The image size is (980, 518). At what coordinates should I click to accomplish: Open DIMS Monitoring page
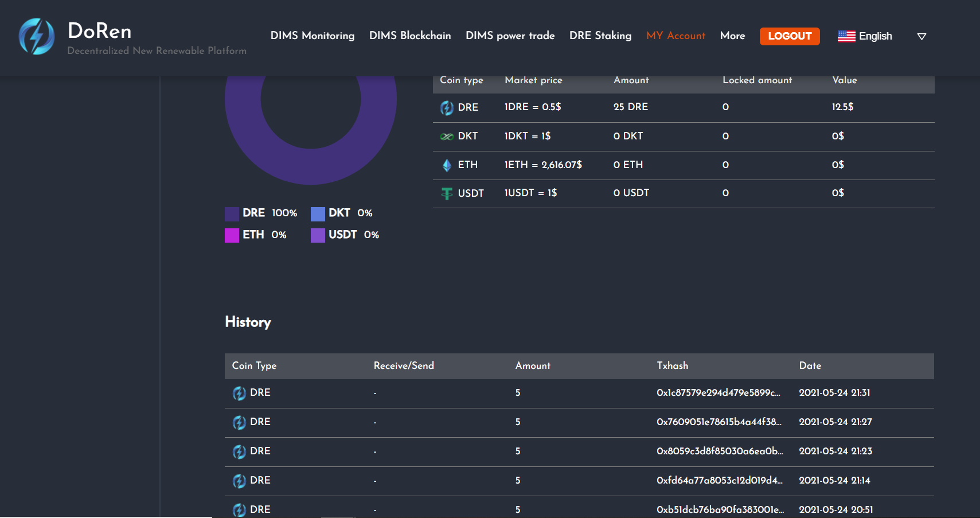(x=313, y=36)
